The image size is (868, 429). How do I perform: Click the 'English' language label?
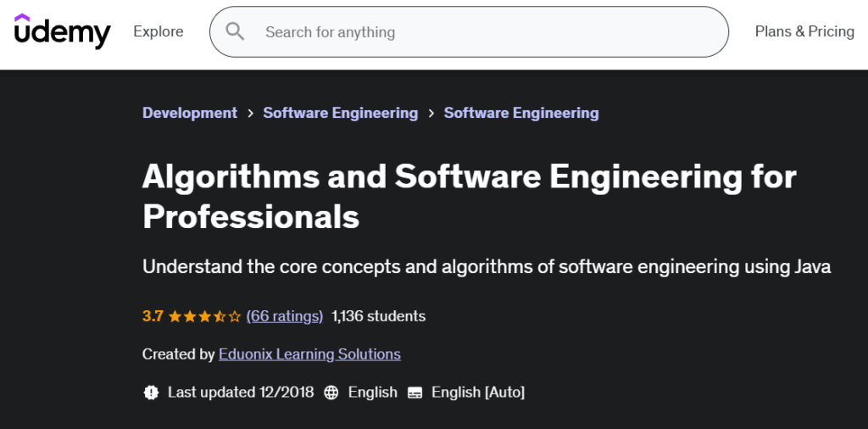pos(373,393)
